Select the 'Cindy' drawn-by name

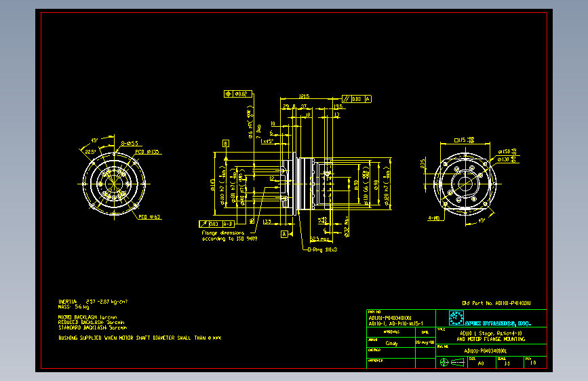point(391,343)
